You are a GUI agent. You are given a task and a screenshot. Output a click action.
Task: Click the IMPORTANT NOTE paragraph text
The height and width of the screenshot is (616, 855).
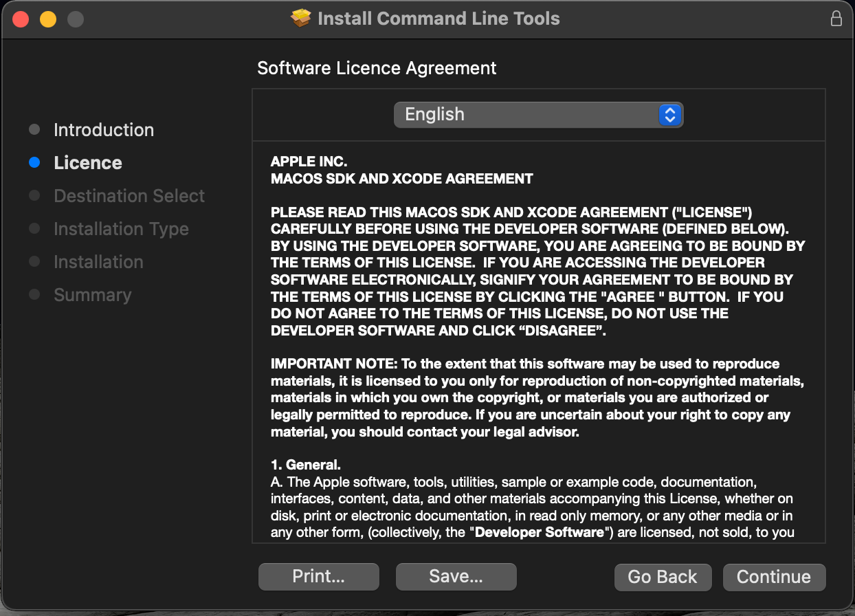pyautogui.click(x=537, y=398)
